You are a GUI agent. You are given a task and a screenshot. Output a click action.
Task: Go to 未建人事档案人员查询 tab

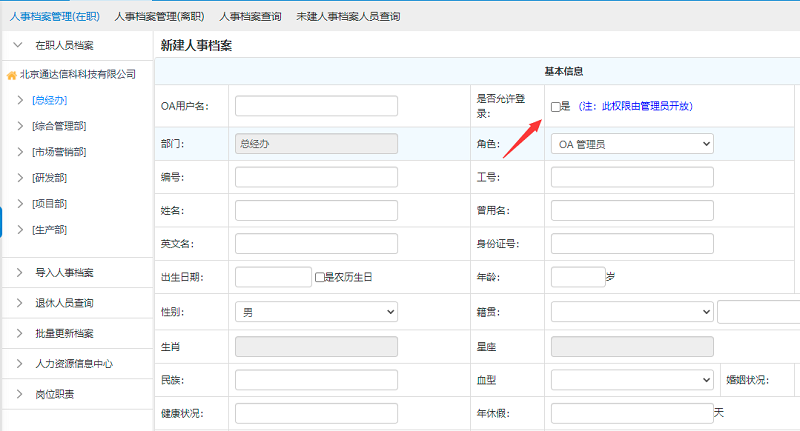coord(348,17)
